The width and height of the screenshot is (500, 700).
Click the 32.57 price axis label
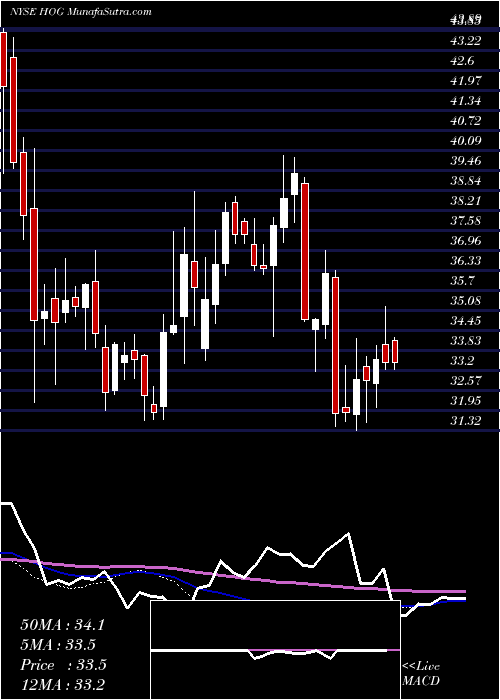pyautogui.click(x=466, y=380)
